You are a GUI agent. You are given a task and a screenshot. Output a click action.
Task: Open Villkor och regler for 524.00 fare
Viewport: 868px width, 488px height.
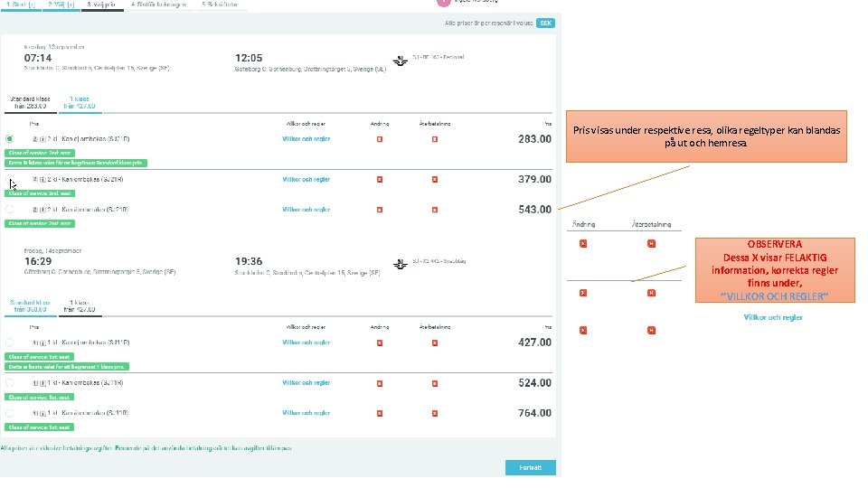(306, 382)
